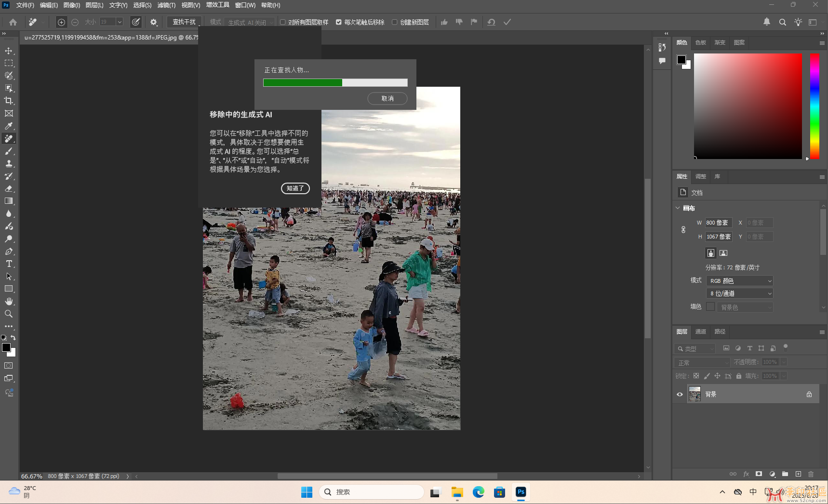The width and height of the screenshot is (828, 504).
Task: Select the Horizontal Type tool
Action: coord(9,264)
